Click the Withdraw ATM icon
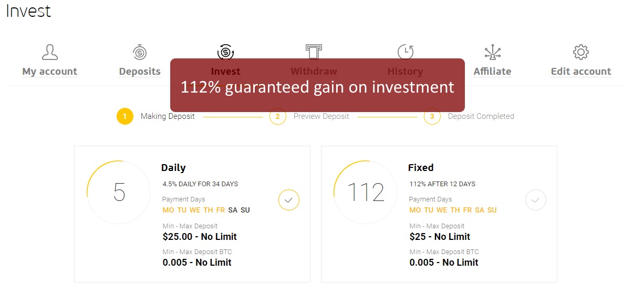Viewport: 644px width, 292px height. pos(314,52)
